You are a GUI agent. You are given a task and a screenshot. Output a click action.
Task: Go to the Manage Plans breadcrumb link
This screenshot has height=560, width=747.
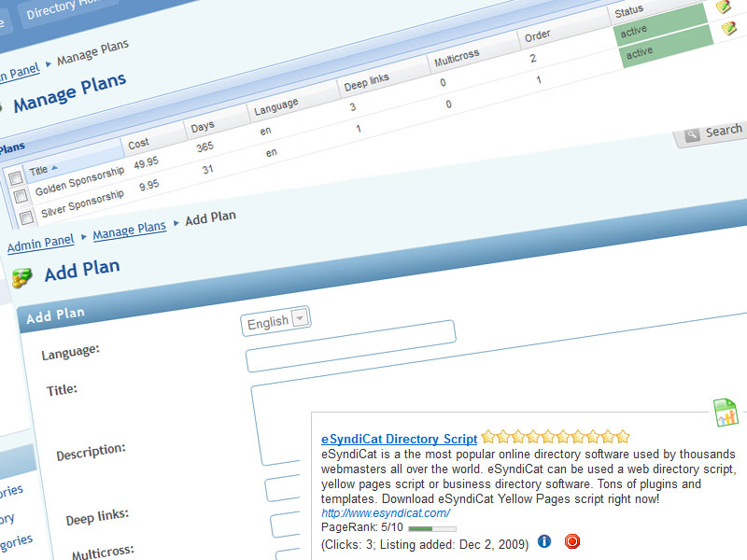(129, 231)
